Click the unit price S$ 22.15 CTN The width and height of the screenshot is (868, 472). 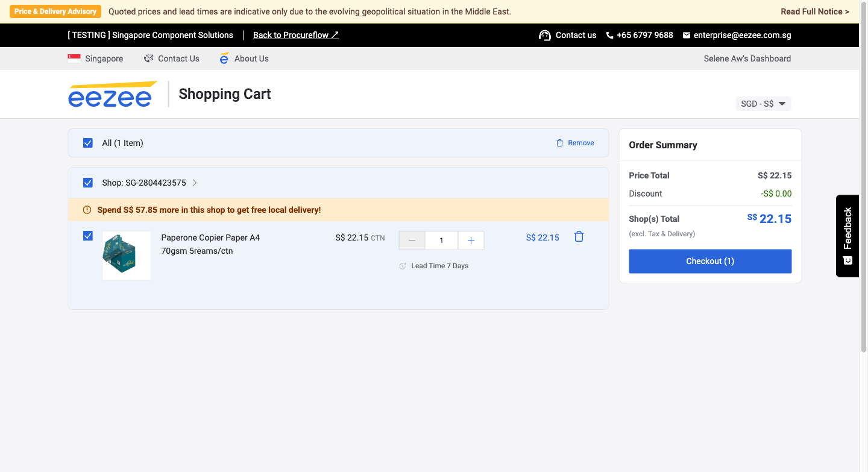(x=360, y=238)
